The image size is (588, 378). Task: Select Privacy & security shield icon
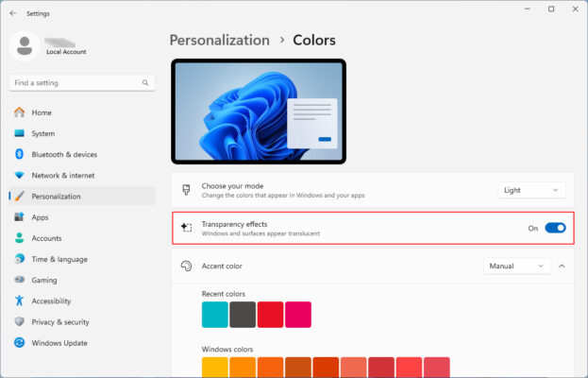coord(19,321)
